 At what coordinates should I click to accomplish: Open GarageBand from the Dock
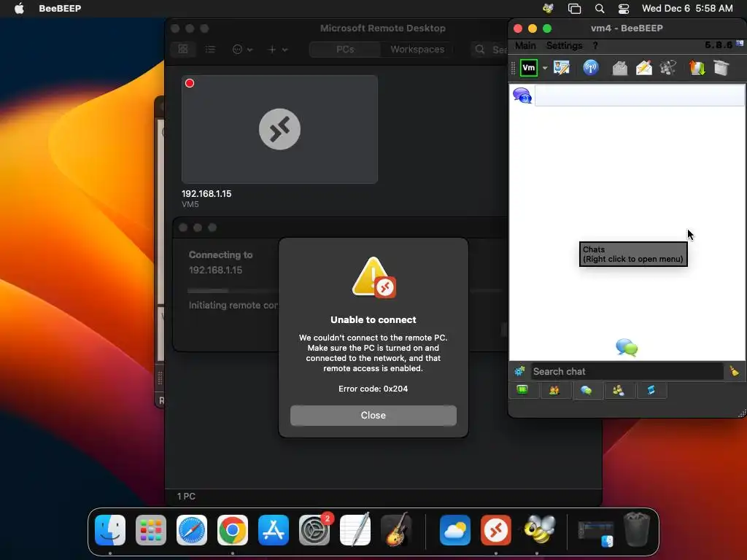pos(396,529)
